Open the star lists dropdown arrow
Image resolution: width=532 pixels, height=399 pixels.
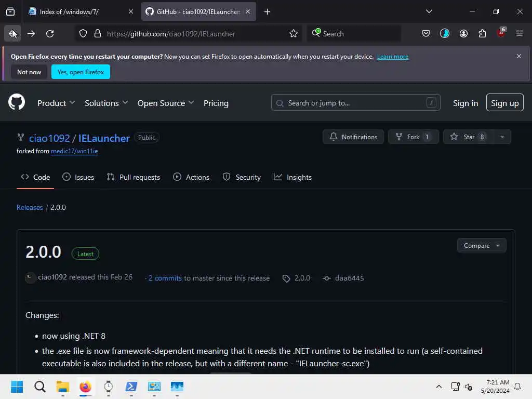coord(502,137)
